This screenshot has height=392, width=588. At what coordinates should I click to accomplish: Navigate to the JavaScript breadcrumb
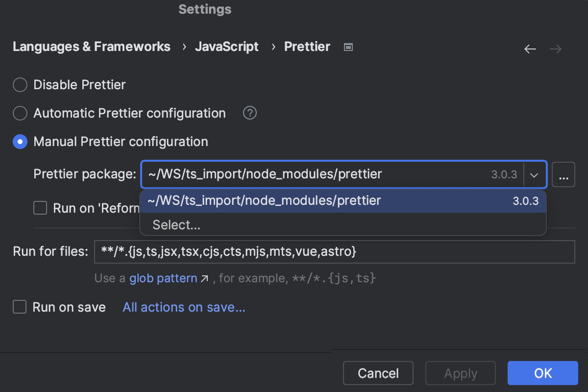226,47
